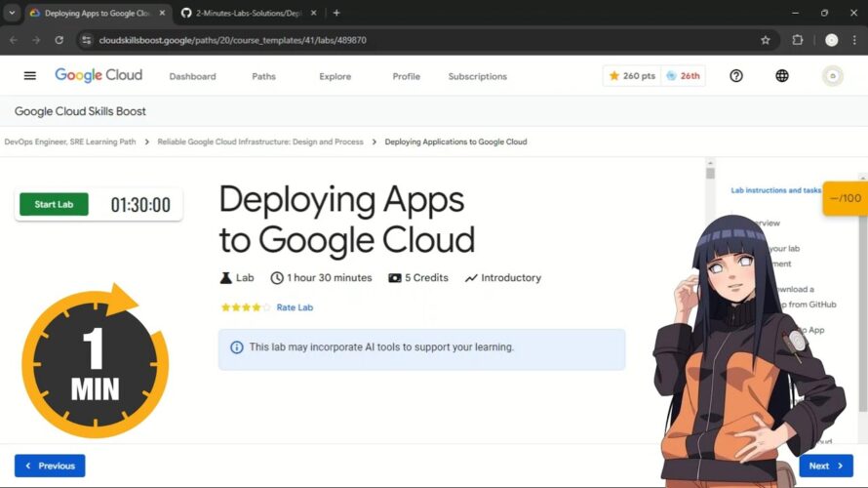Click the 260 pts star badge
The height and width of the screenshot is (488, 868).
click(632, 76)
